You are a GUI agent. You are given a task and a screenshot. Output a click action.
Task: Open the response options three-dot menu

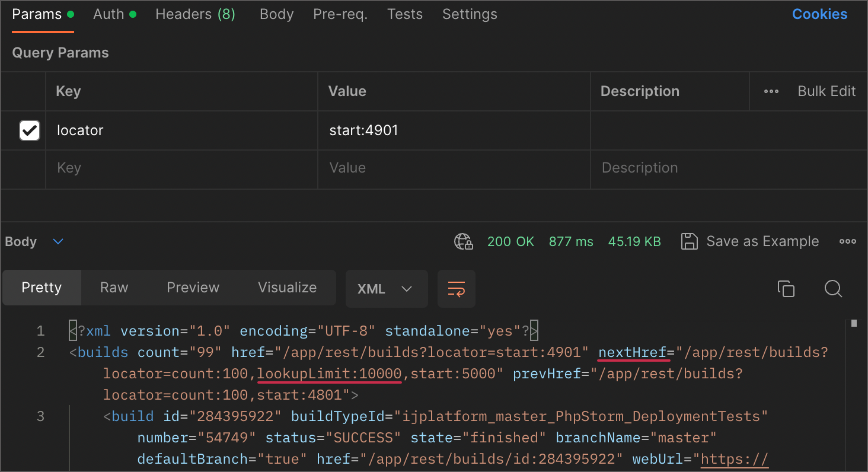pyautogui.click(x=847, y=241)
